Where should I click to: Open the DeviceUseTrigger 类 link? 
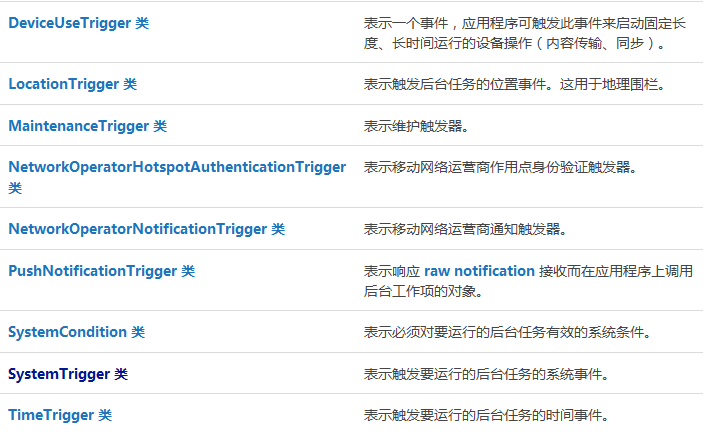click(x=78, y=23)
